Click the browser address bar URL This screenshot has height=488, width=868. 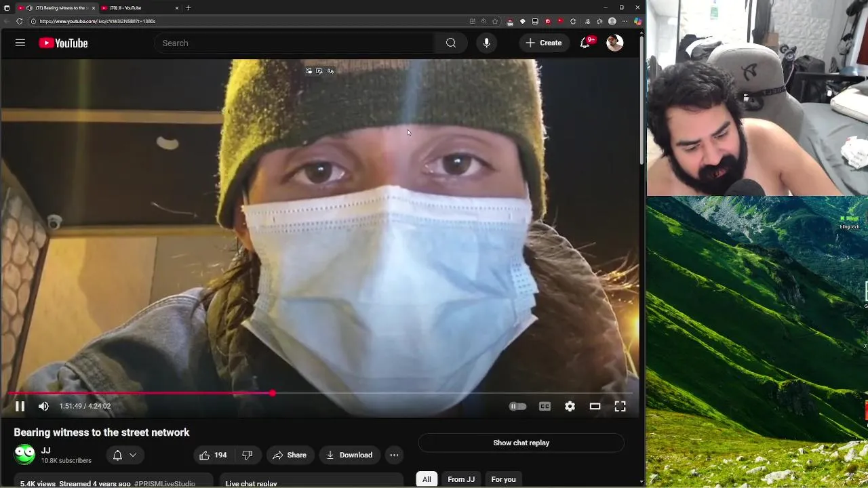97,21
